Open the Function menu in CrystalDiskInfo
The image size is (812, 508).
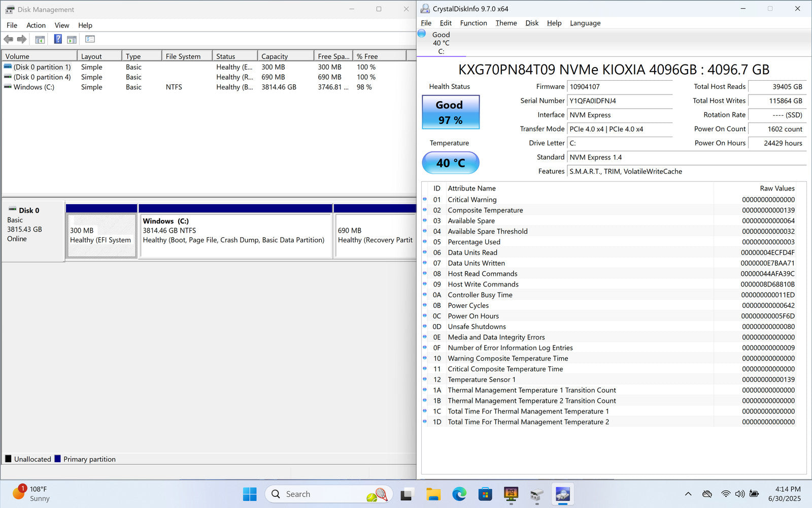click(473, 23)
